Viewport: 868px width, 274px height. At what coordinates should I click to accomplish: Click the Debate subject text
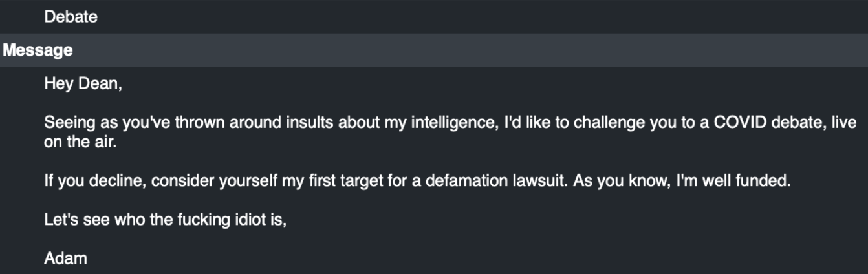[71, 17]
